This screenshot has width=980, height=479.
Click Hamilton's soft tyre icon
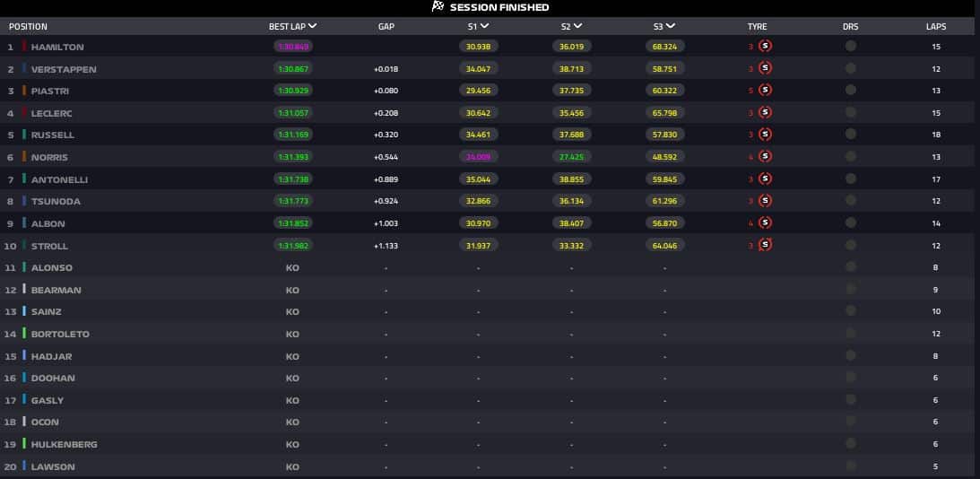pyautogui.click(x=765, y=46)
